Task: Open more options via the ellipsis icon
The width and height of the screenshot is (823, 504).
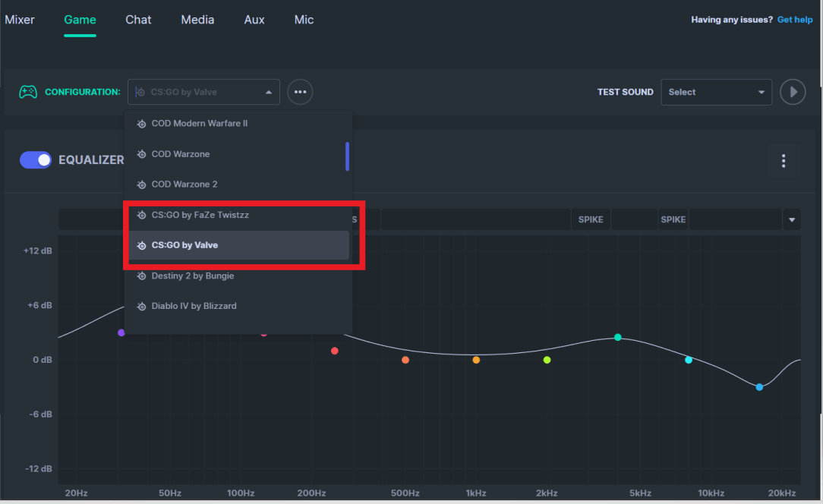Action: pos(300,91)
